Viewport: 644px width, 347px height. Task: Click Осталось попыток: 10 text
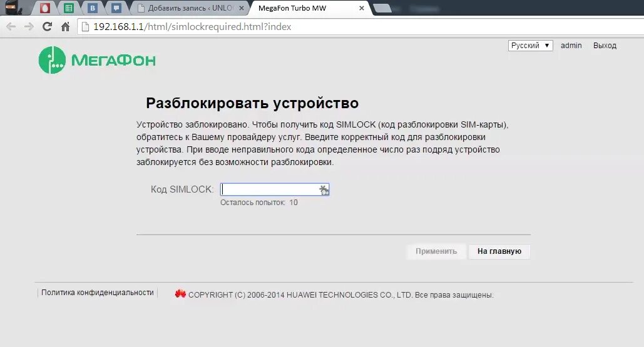click(258, 203)
